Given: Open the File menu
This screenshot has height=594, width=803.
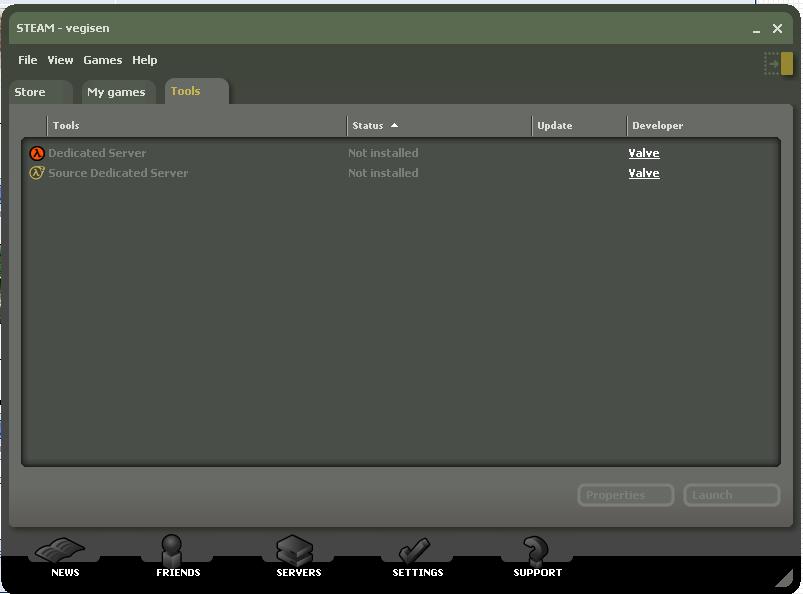Looking at the screenshot, I should pos(28,60).
